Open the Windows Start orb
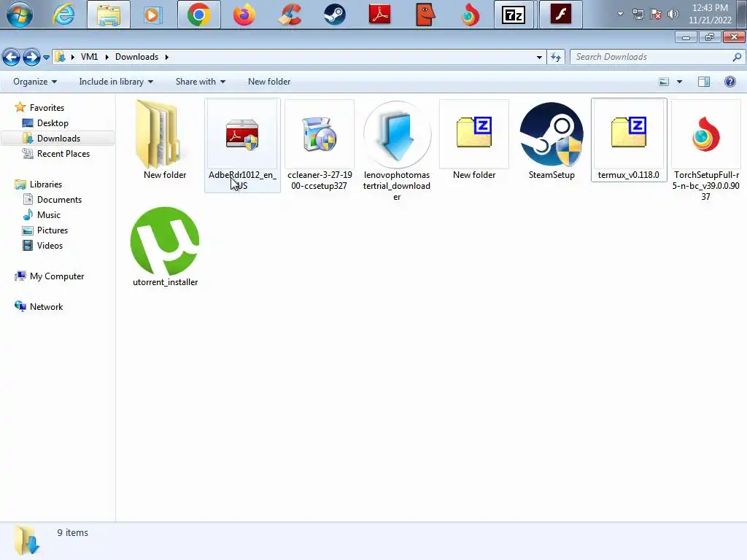 (19, 15)
